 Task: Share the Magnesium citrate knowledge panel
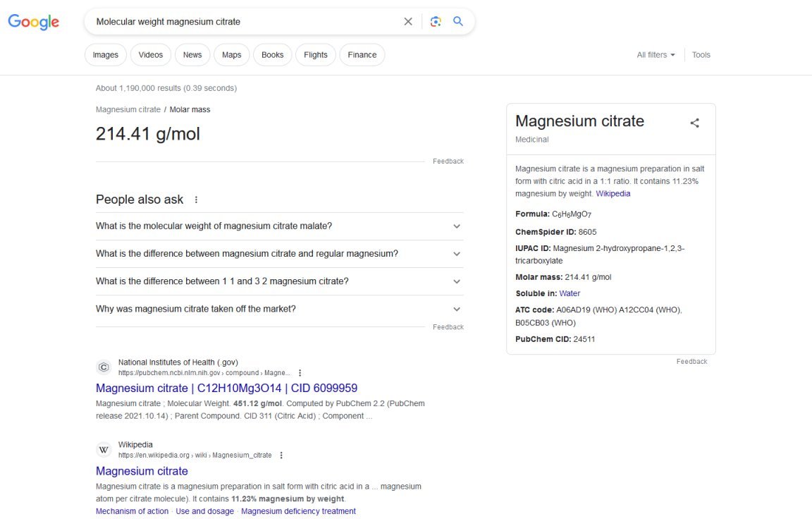pyautogui.click(x=694, y=123)
